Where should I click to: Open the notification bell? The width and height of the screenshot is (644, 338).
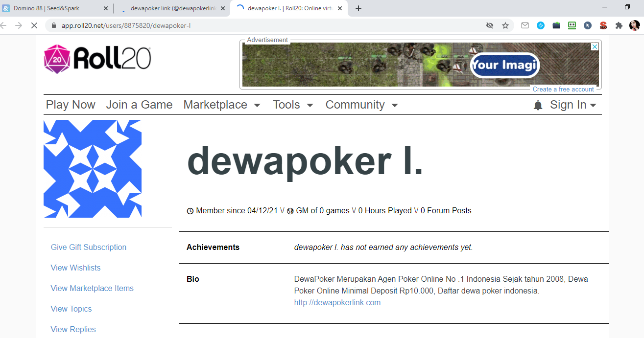pos(538,105)
